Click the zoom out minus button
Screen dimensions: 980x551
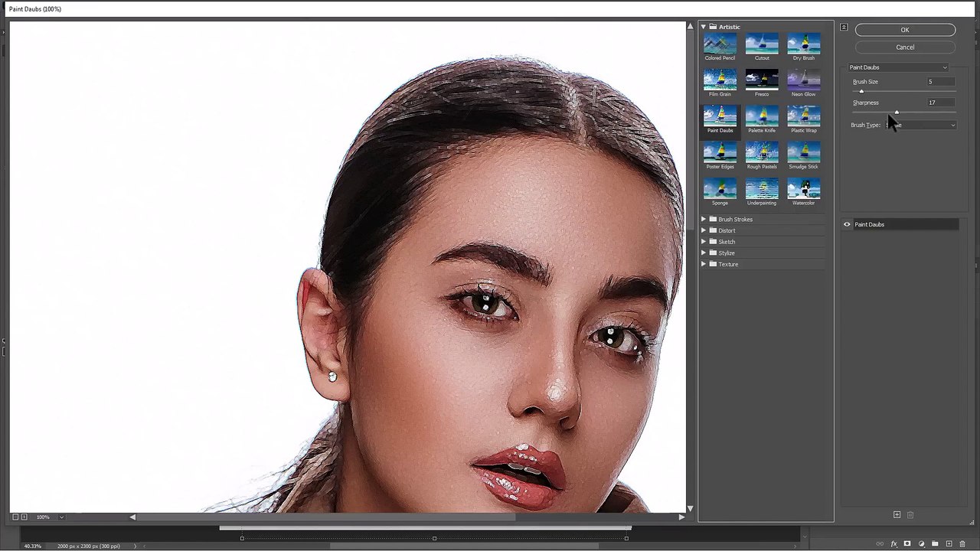tap(15, 517)
